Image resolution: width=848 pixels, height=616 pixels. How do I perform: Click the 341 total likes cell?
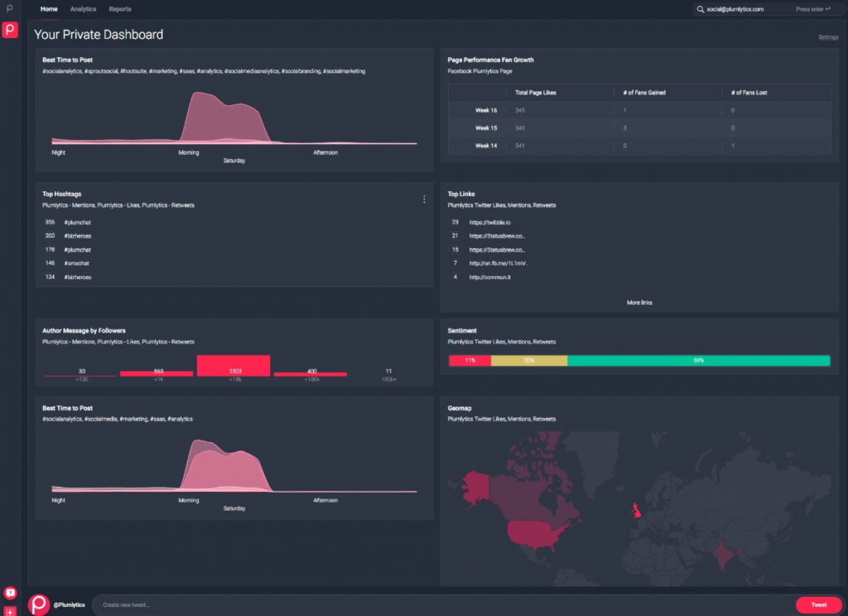pyautogui.click(x=520, y=146)
